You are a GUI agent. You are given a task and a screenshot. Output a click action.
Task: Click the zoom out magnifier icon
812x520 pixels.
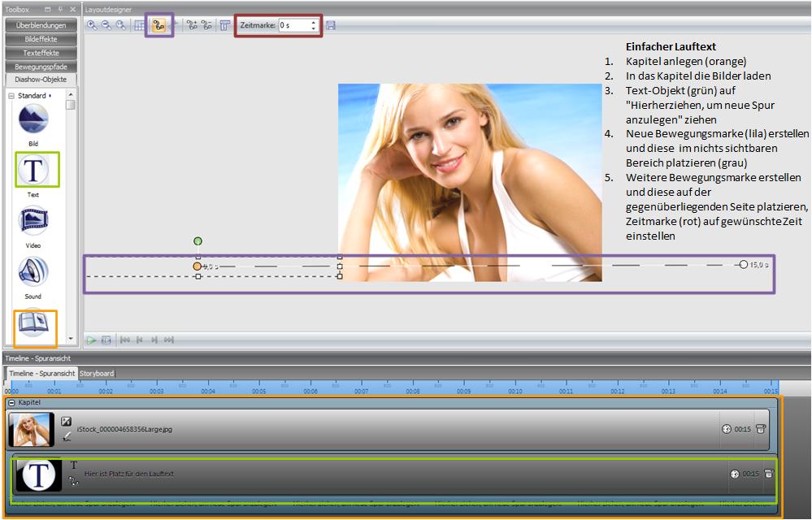point(106,25)
